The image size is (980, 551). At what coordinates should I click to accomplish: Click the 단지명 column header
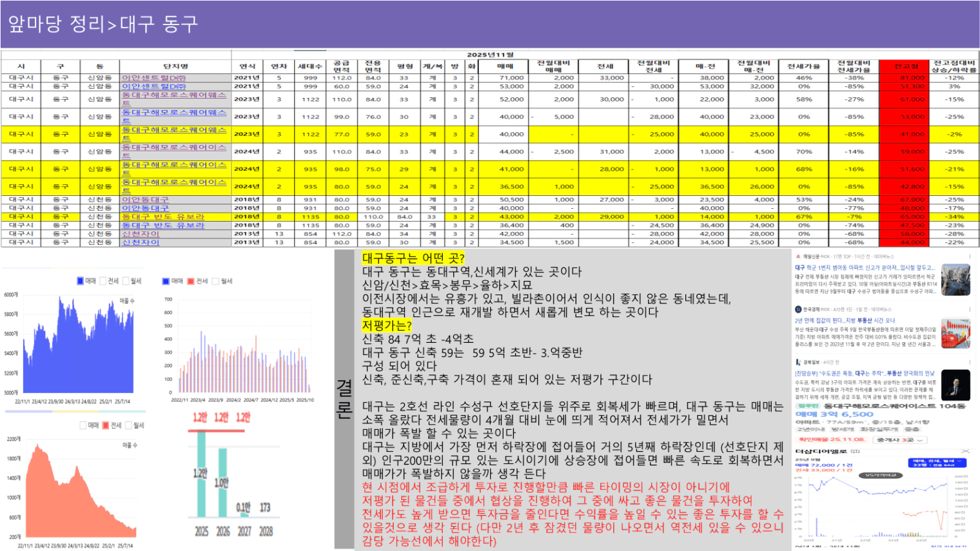[x=175, y=66]
